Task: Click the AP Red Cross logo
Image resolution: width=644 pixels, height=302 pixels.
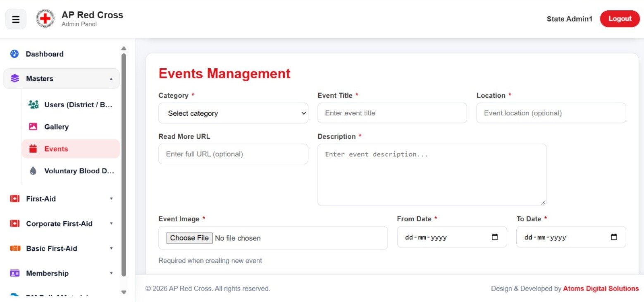Action: (45, 19)
